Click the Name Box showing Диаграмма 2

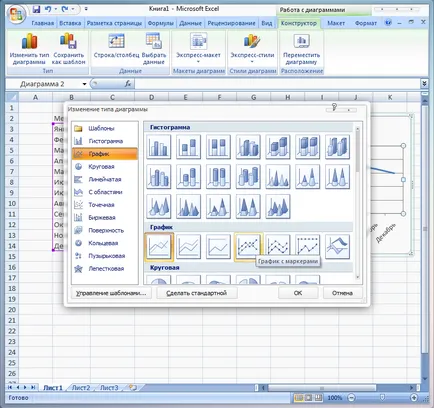43,84
